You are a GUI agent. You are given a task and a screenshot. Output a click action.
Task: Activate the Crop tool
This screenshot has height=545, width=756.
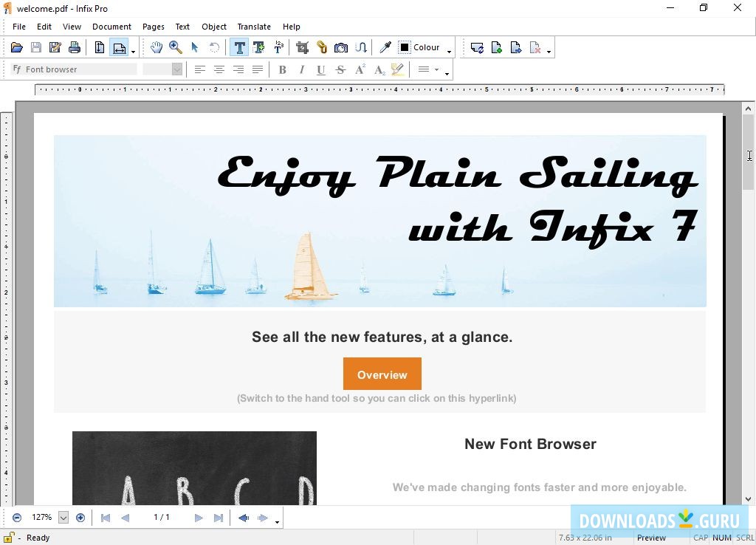[x=302, y=47]
